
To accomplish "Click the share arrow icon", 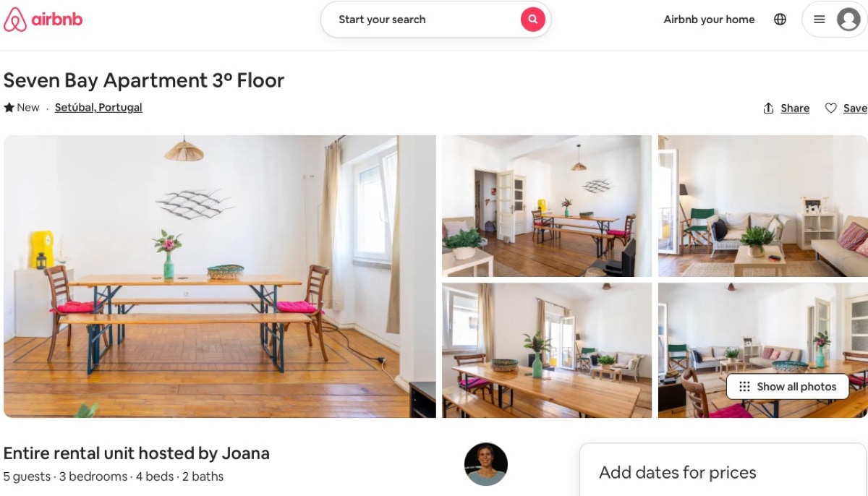I will coord(768,108).
